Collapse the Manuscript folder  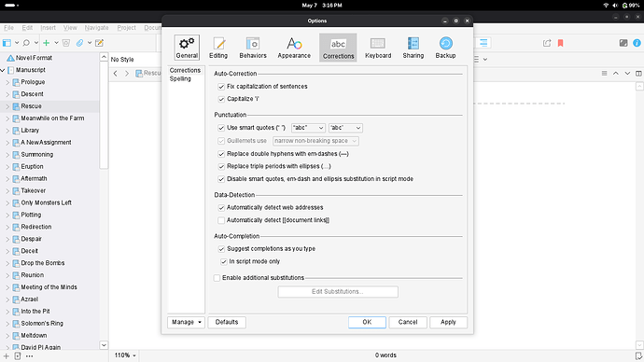point(3,70)
